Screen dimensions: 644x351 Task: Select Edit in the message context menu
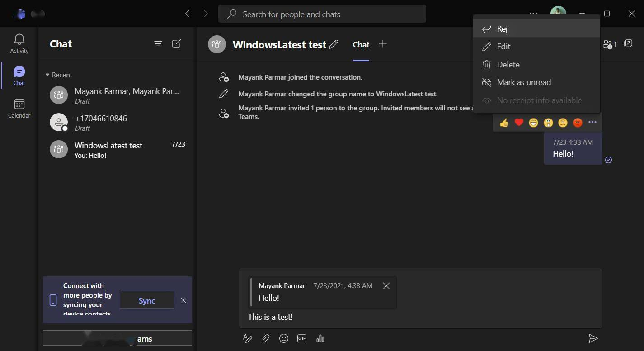click(503, 47)
